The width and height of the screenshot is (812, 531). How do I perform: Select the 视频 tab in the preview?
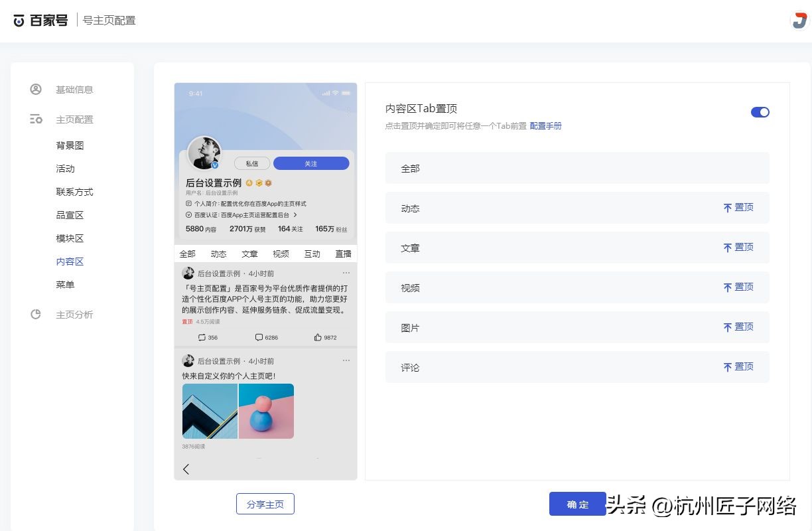pyautogui.click(x=280, y=254)
